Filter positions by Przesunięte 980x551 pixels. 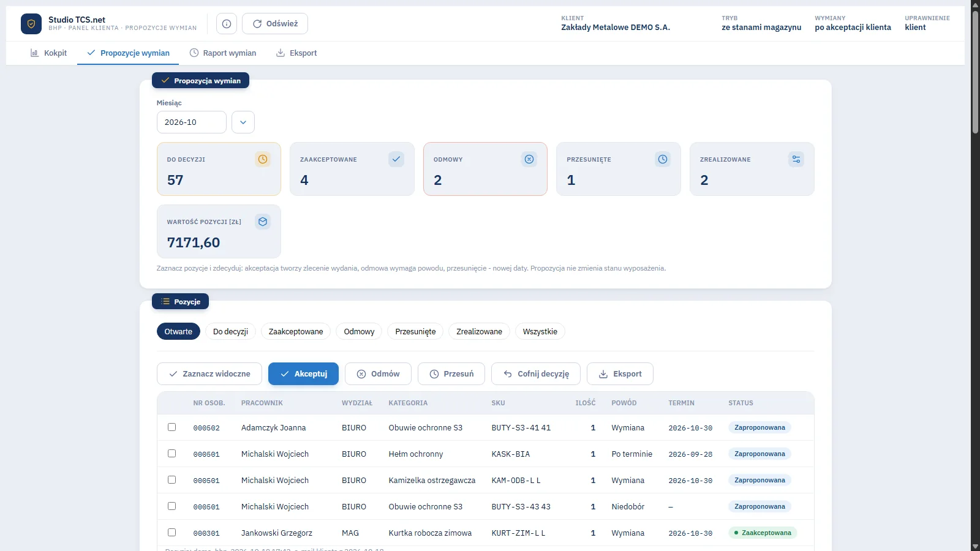pyautogui.click(x=415, y=331)
